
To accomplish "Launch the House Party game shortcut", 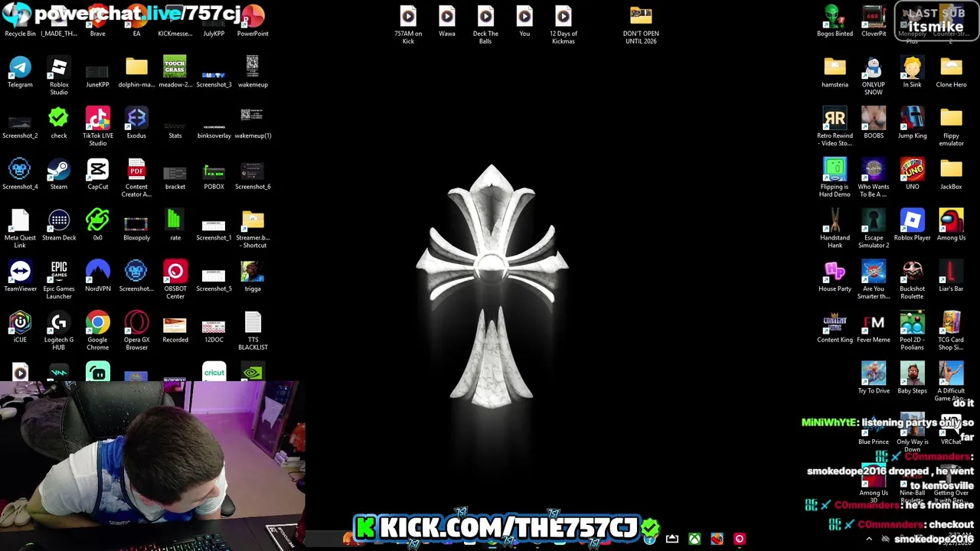I will coord(835,276).
